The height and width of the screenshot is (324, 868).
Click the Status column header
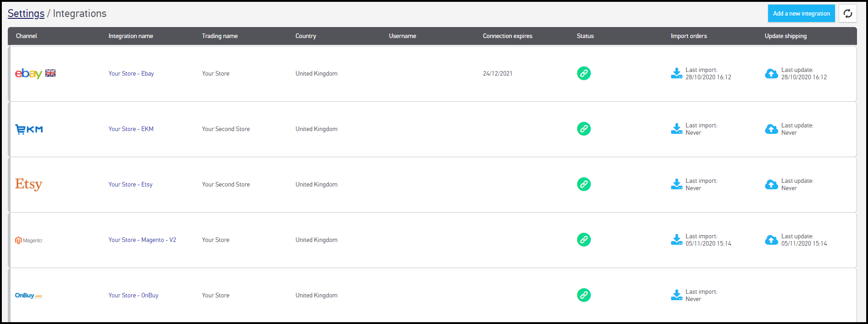585,36
